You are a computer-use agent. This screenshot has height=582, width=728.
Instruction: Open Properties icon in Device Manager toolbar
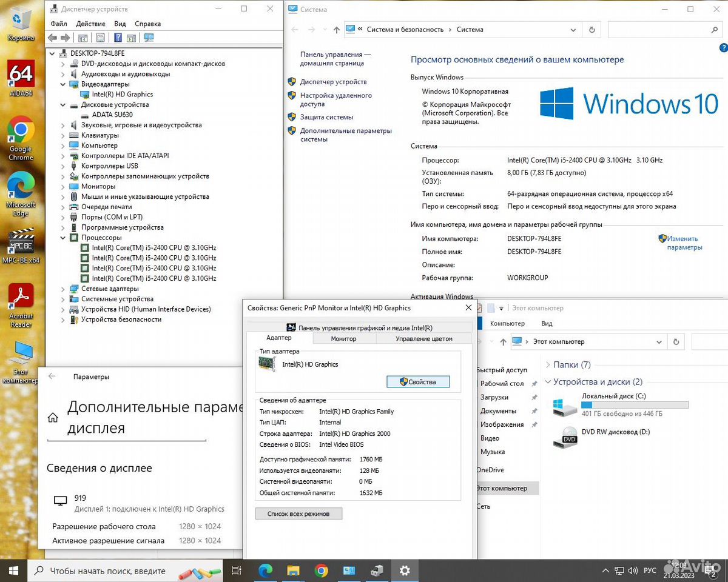point(100,38)
